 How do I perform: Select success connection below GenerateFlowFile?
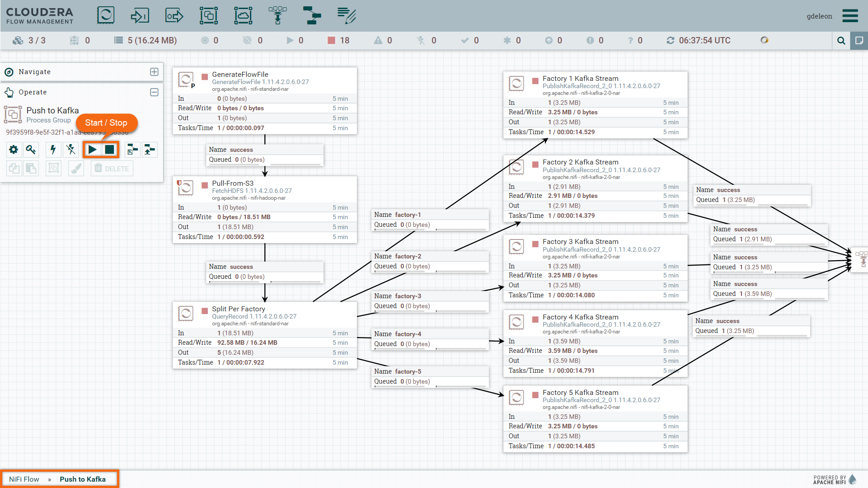[x=265, y=155]
